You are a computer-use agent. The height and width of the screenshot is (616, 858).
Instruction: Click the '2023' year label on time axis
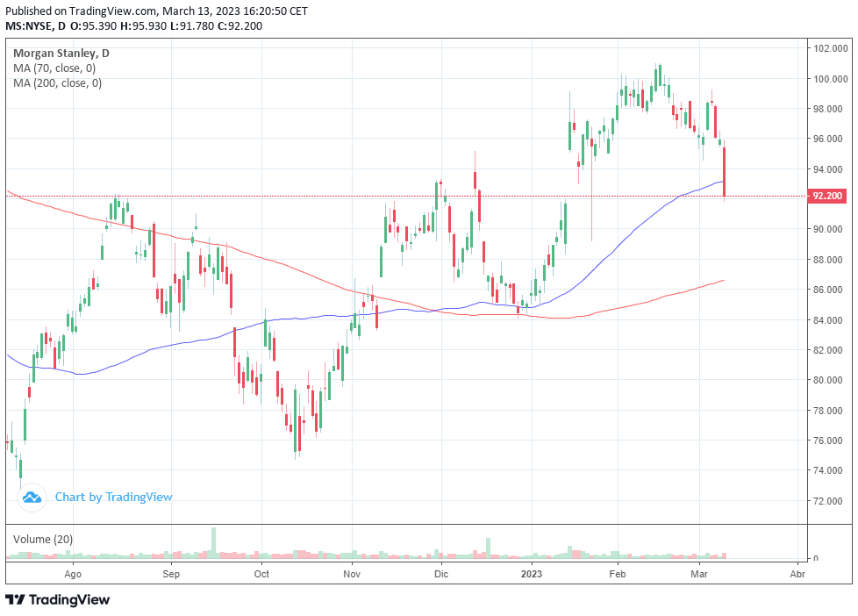(x=532, y=574)
